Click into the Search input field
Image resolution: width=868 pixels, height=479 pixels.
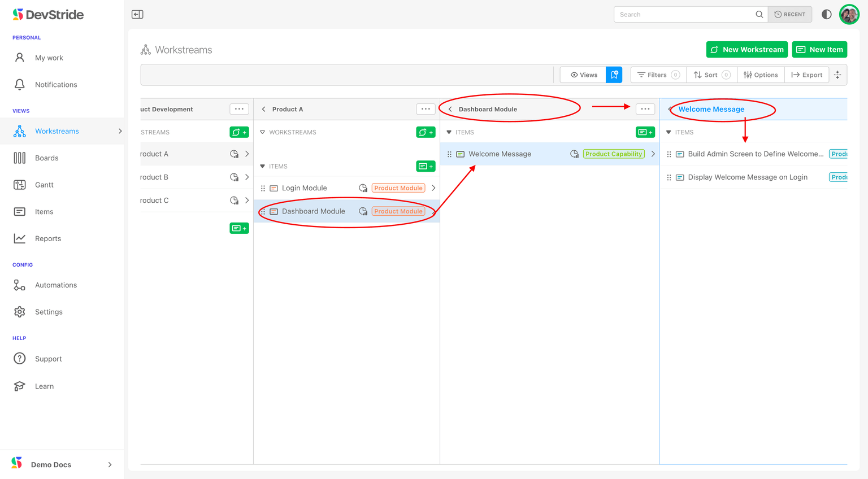pos(685,15)
